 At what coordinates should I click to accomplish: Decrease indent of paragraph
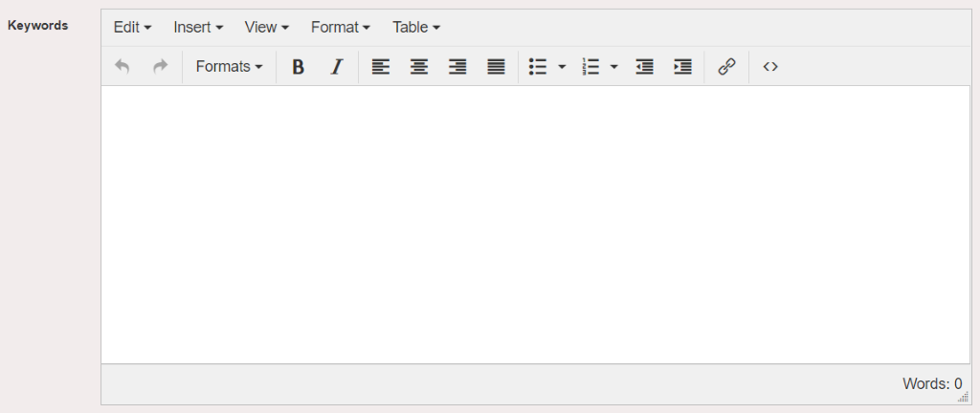click(x=644, y=67)
